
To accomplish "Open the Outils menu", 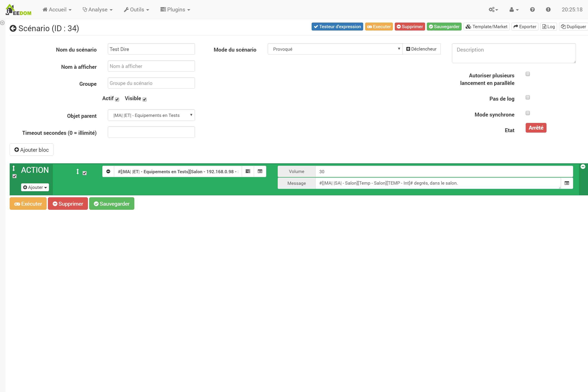I will [x=136, y=9].
